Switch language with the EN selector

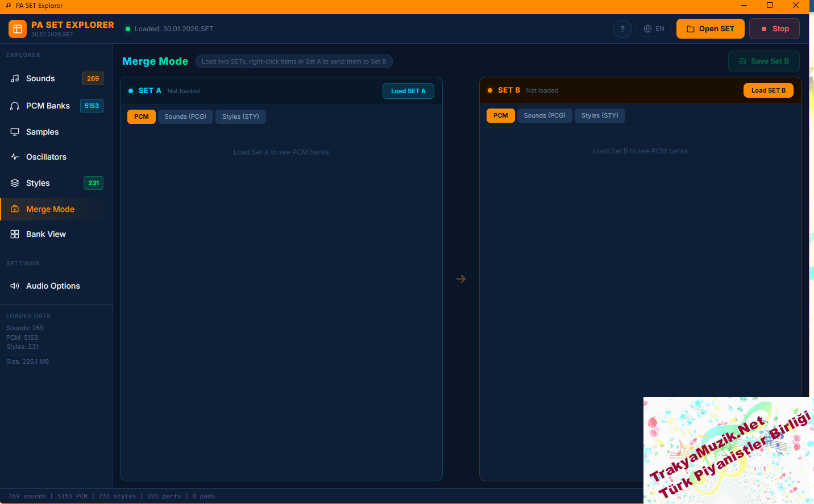coord(654,29)
